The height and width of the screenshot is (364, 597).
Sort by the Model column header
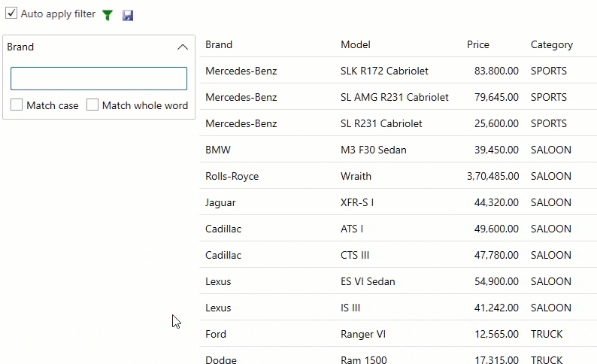(x=356, y=44)
